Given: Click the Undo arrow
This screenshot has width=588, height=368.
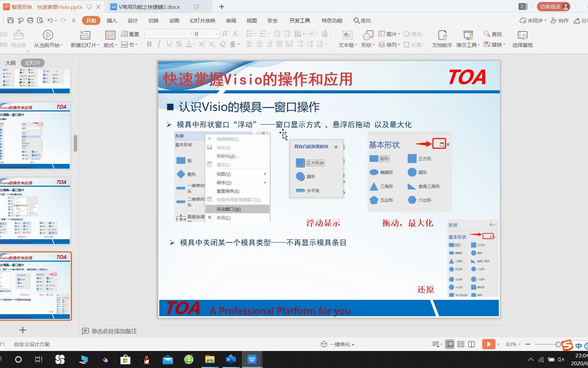Looking at the screenshot, I should click(x=50, y=20).
